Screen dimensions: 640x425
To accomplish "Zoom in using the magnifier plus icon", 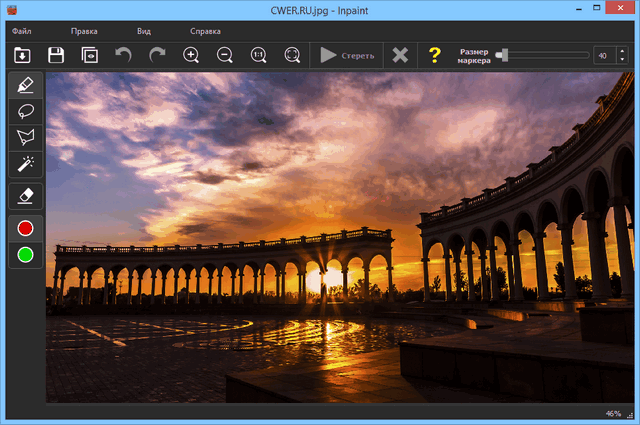I will pos(191,55).
